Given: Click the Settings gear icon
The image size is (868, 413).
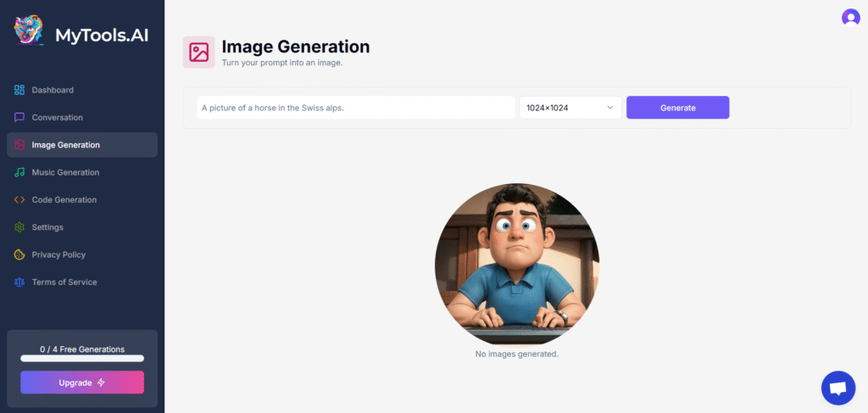Looking at the screenshot, I should tap(19, 227).
